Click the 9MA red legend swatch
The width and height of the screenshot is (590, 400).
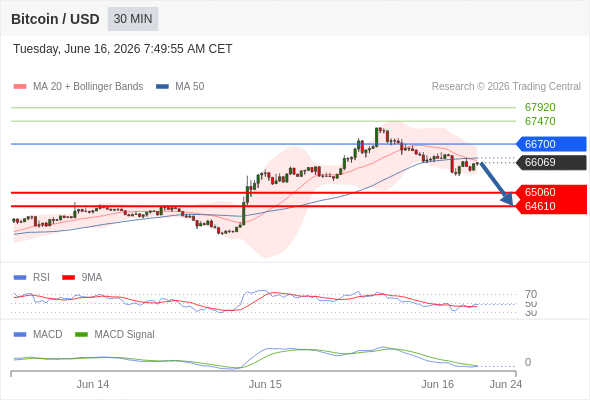pyautogui.click(x=68, y=277)
